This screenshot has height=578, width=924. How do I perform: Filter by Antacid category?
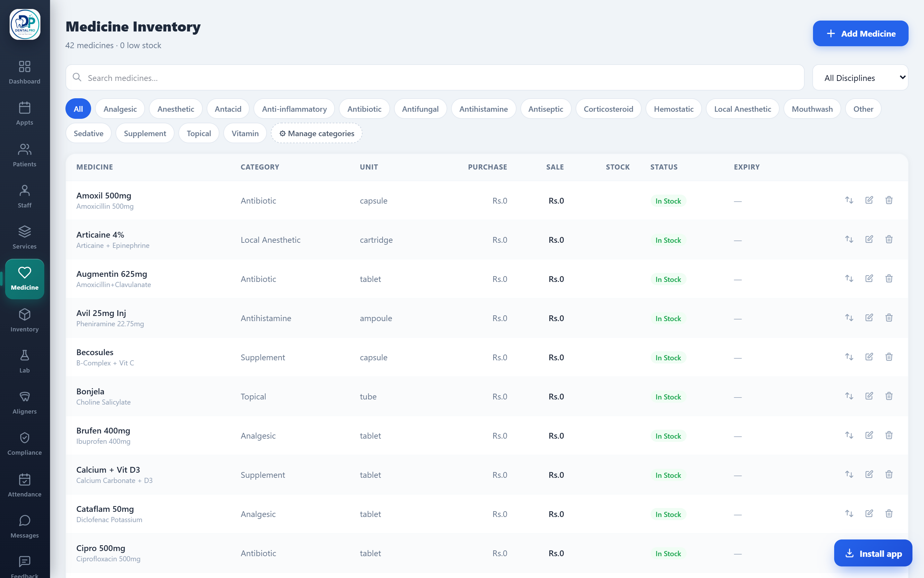(x=228, y=109)
